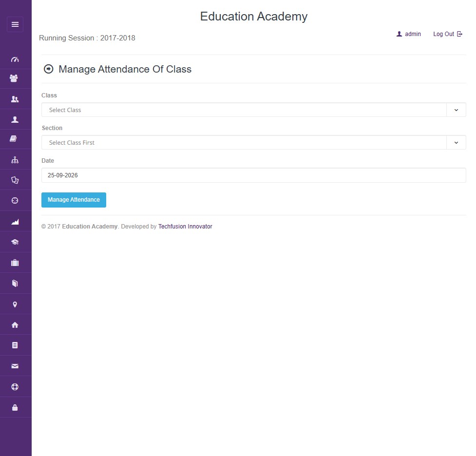The height and width of the screenshot is (456, 476).
Task: Open the padlock sidebar icon
Action: click(15, 407)
